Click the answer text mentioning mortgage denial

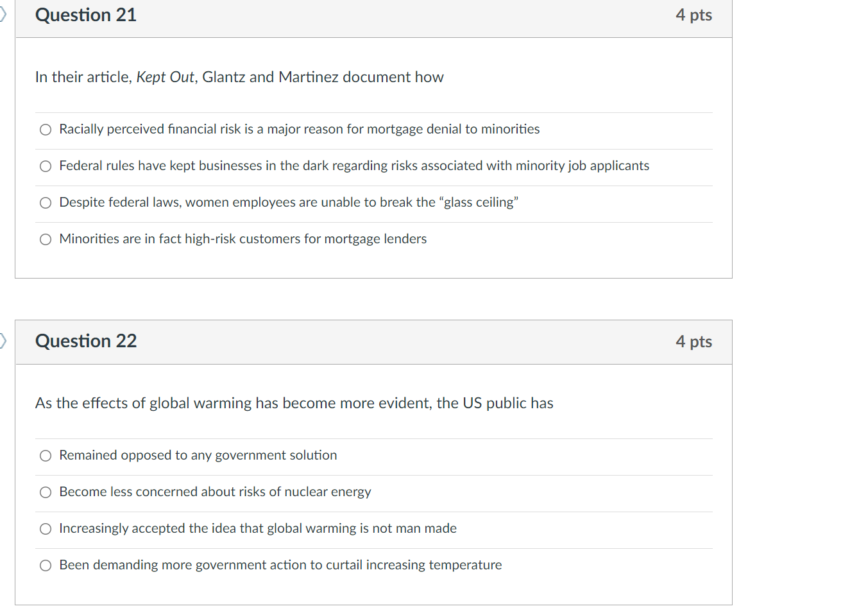pos(299,130)
